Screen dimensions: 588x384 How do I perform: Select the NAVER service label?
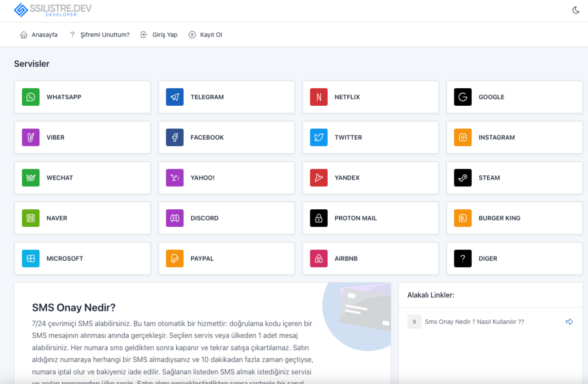(x=57, y=218)
